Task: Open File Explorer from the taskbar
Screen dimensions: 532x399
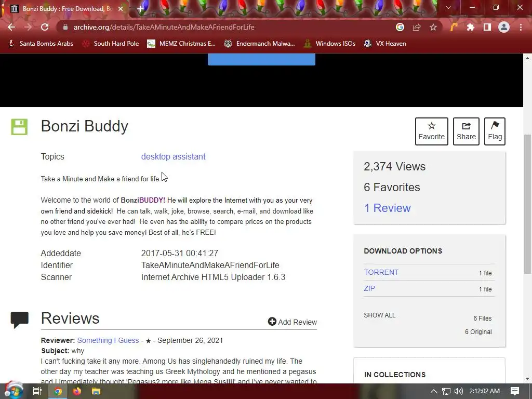Action: (96, 391)
